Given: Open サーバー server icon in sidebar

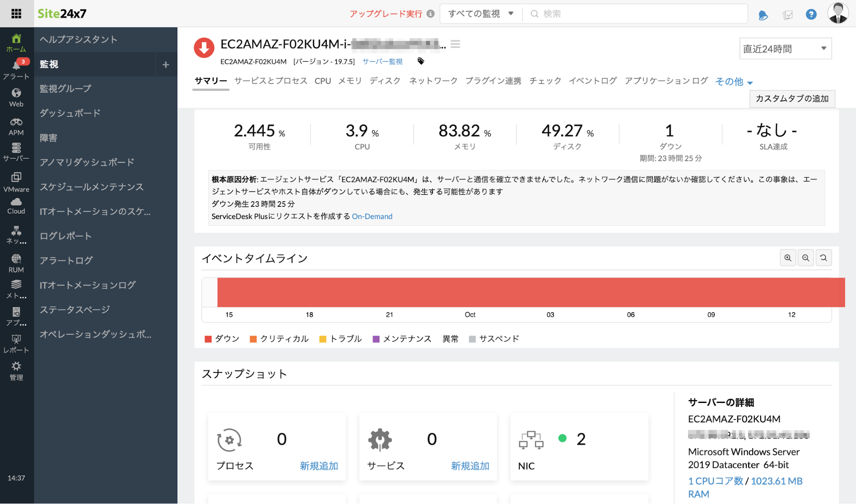Looking at the screenshot, I should tap(16, 148).
